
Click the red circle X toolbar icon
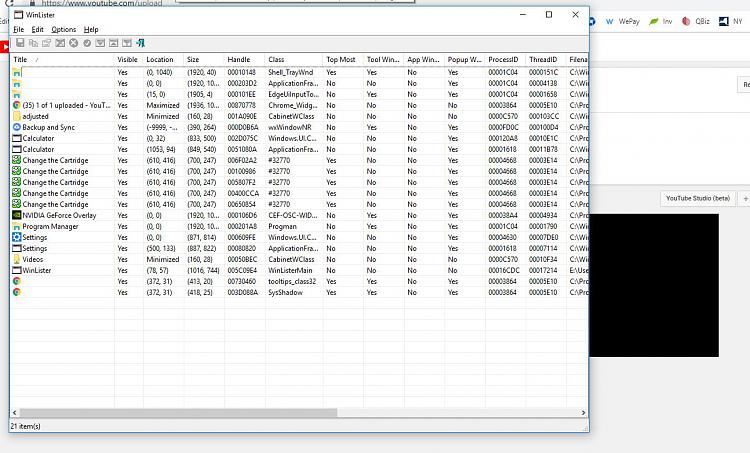(73, 43)
